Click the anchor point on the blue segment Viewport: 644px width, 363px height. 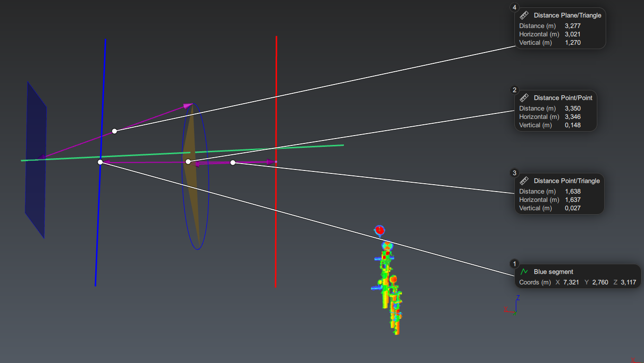tap(100, 162)
